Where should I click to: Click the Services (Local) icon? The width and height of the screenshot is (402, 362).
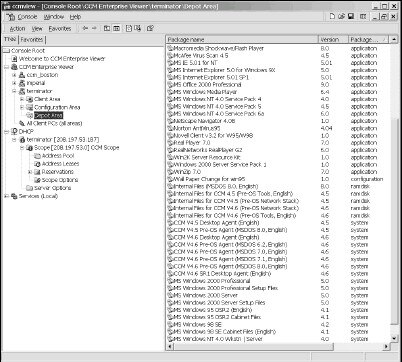pos(14,196)
